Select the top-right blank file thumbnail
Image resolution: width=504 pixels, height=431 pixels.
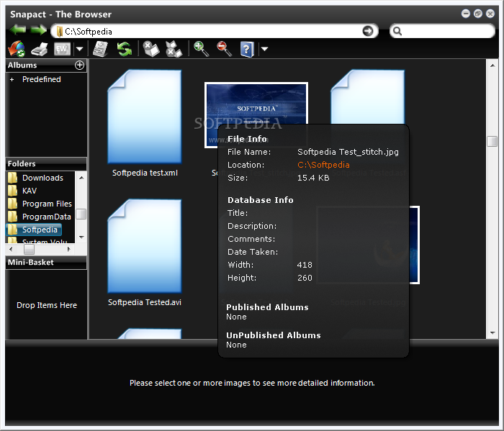[x=368, y=96]
